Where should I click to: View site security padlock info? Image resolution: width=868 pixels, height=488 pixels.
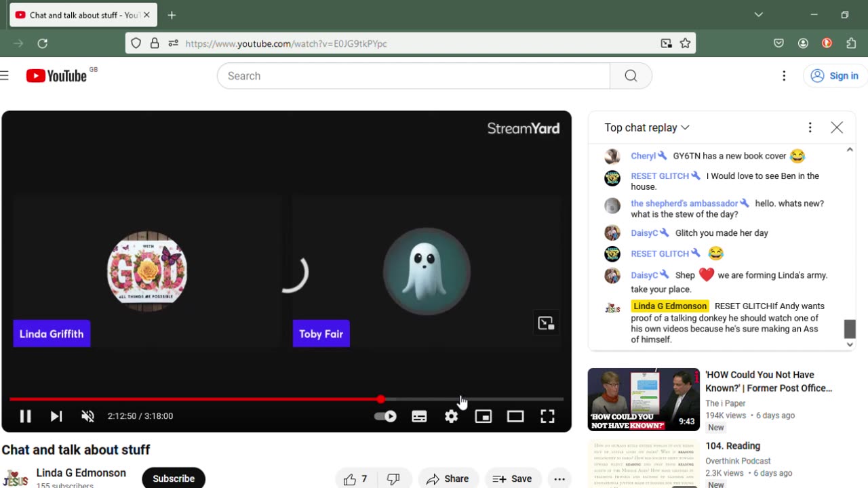(155, 43)
